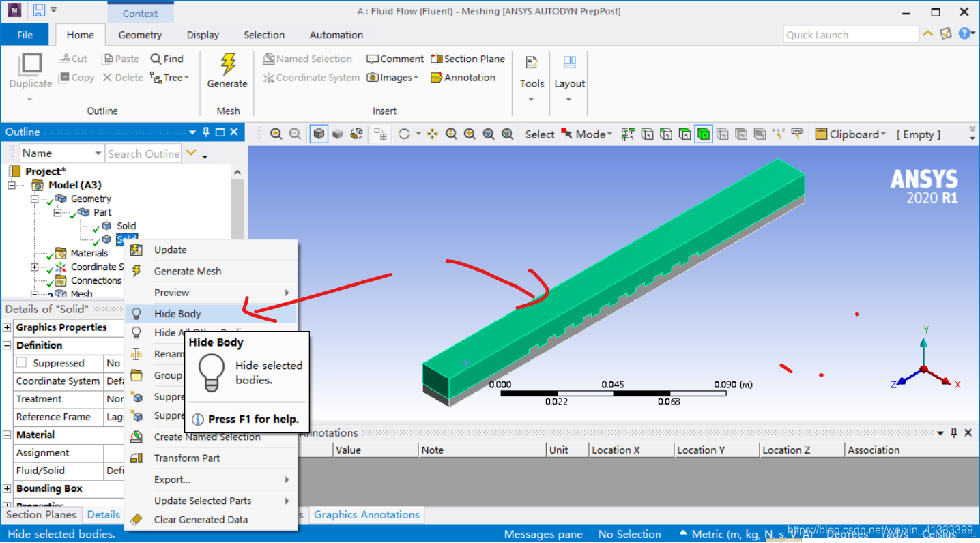Screen dimensions: 980x543
Task: Select the Face selection filter
Action: pyautogui.click(x=684, y=134)
